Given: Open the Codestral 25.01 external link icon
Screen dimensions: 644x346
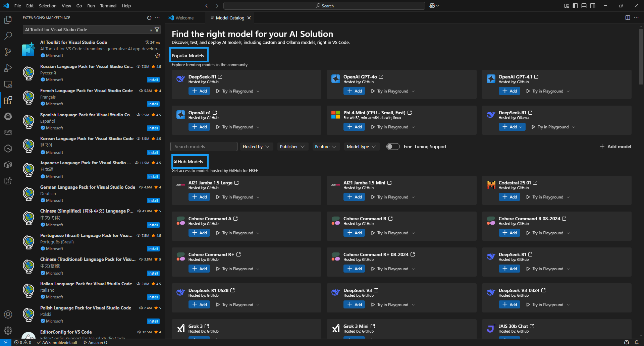Looking at the screenshot, I should click(x=535, y=183).
